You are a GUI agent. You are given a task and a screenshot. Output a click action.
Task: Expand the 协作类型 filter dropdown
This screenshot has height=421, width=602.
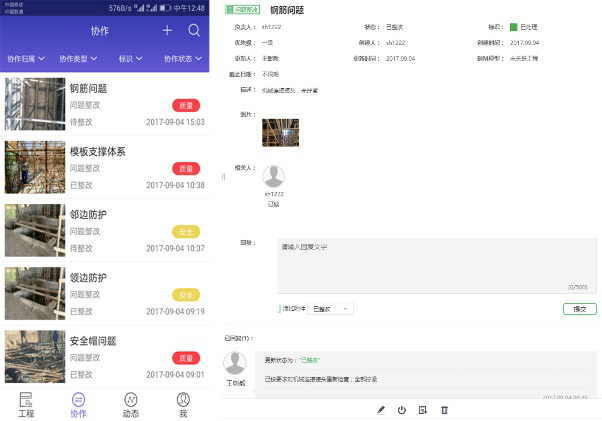78,59
